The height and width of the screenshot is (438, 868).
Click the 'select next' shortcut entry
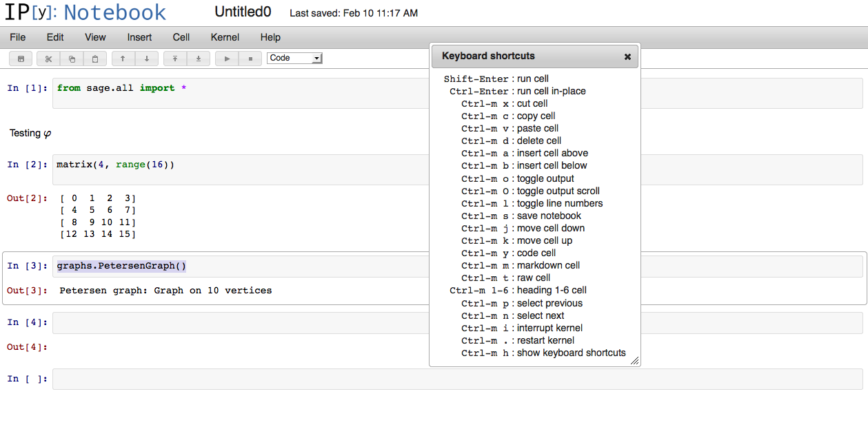[513, 315]
